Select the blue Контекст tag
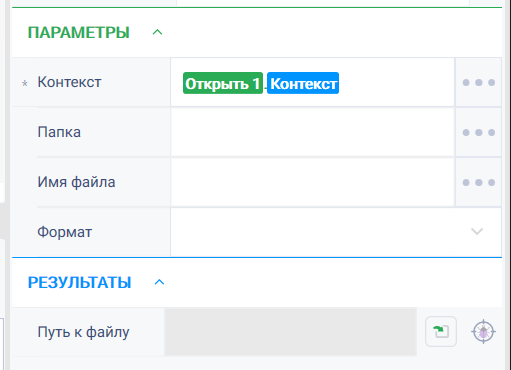The width and height of the screenshot is (511, 370). tap(303, 83)
